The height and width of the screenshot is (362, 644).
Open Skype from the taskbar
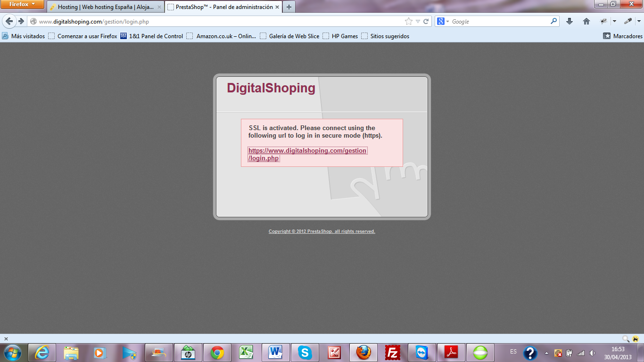305,353
